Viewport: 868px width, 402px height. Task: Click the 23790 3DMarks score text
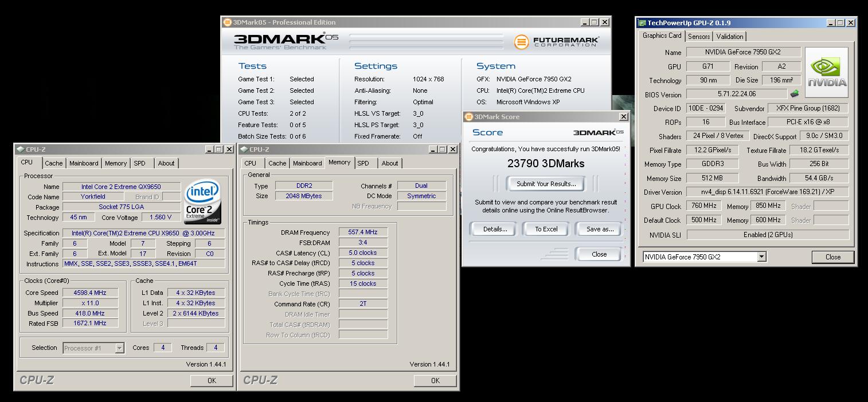click(x=546, y=164)
